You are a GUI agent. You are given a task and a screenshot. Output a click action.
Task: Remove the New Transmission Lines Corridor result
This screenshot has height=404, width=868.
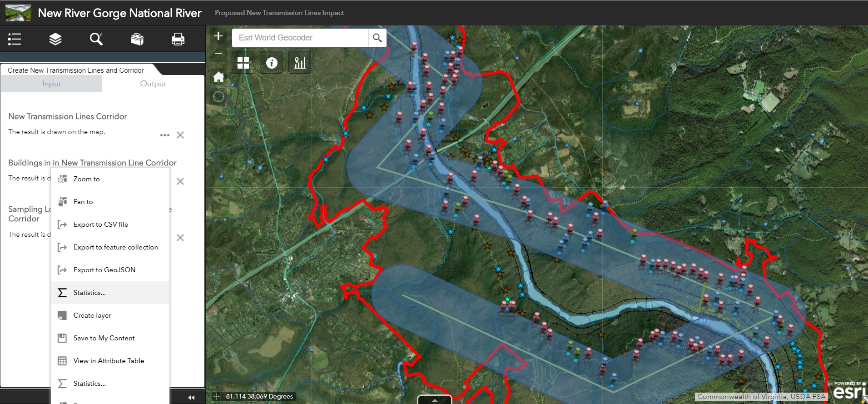180,135
